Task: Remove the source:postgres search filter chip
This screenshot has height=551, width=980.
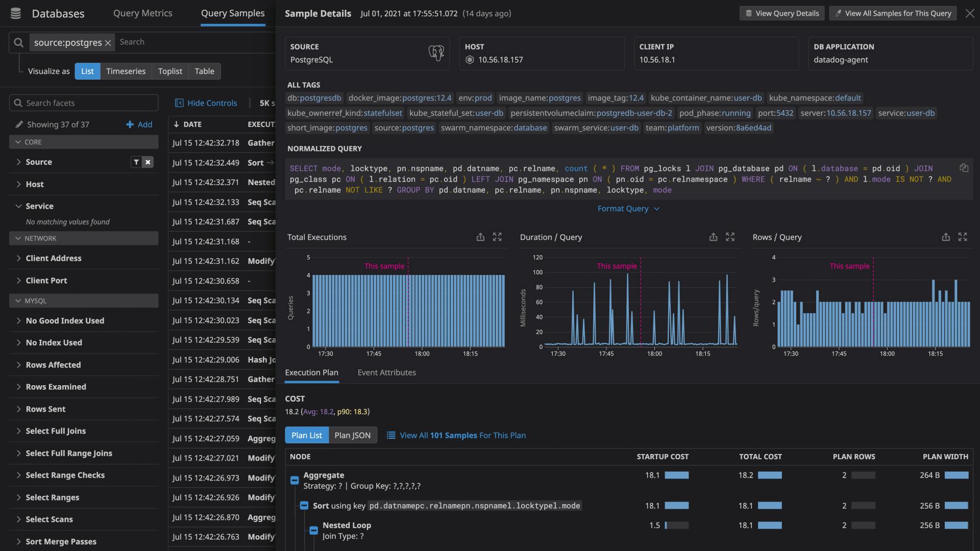Action: [108, 43]
